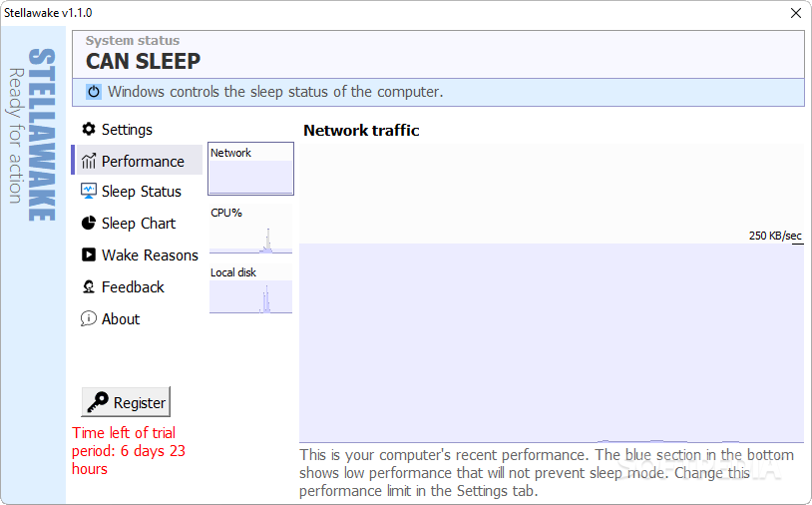Go to the Wake Reasons tab
The width and height of the screenshot is (812, 505).
click(x=151, y=255)
